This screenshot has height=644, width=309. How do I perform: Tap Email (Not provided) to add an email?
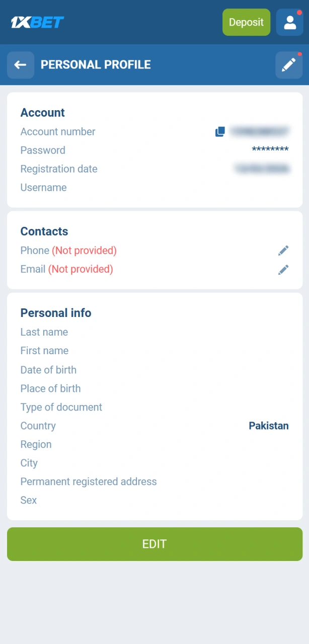point(65,269)
